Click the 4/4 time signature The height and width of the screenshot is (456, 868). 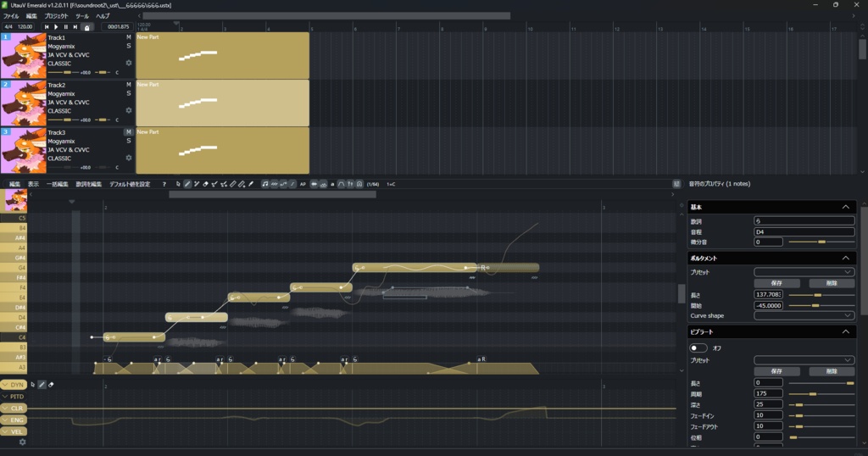click(8, 26)
